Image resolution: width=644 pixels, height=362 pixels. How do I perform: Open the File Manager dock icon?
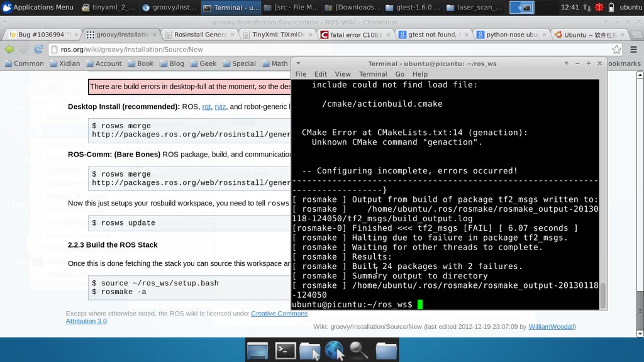[x=309, y=351]
